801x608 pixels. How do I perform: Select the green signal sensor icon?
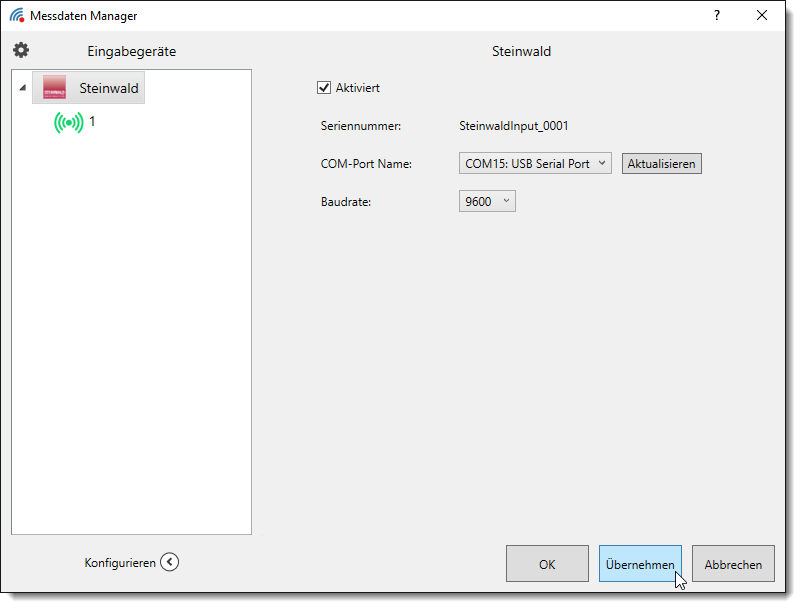69,123
